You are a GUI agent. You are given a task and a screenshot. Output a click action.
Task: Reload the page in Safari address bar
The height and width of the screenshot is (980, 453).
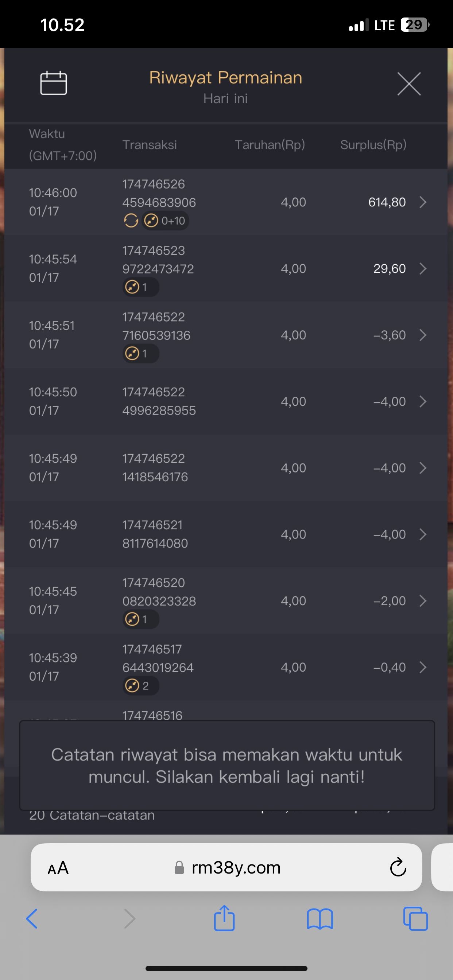tap(398, 867)
